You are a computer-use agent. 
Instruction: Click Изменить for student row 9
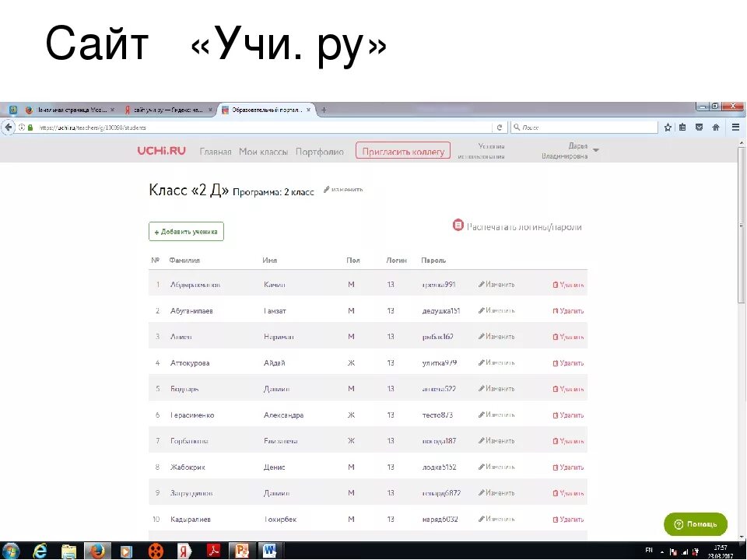[496, 493]
